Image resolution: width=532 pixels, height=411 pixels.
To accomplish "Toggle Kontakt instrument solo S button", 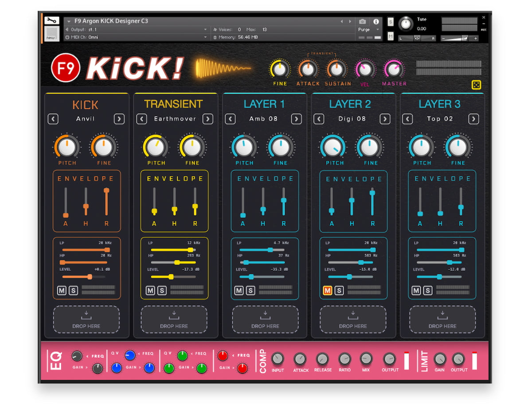I will (391, 22).
